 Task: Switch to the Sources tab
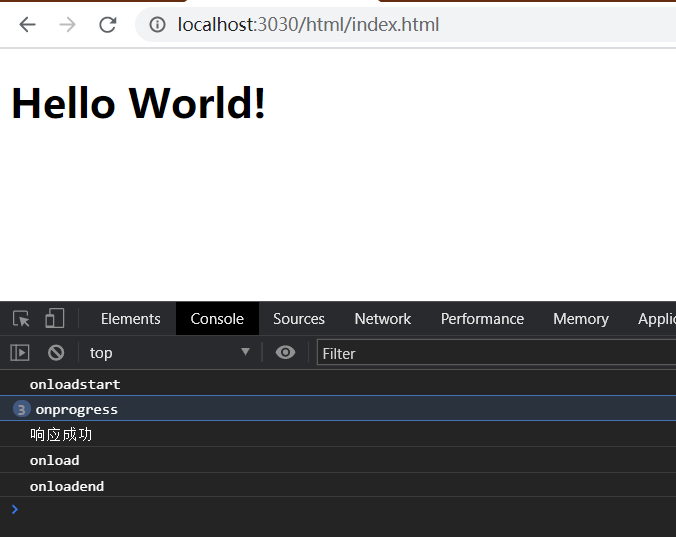point(299,319)
